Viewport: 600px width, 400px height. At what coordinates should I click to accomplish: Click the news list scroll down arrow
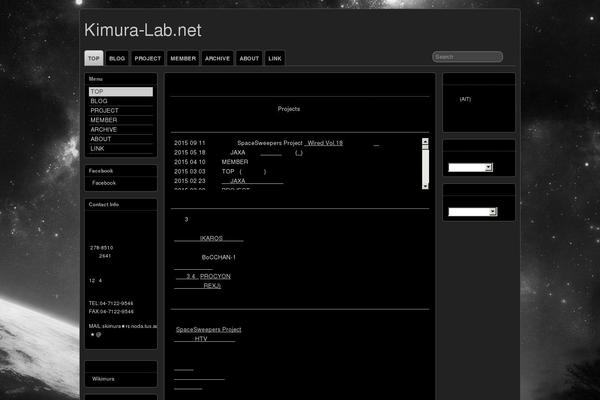(x=425, y=186)
